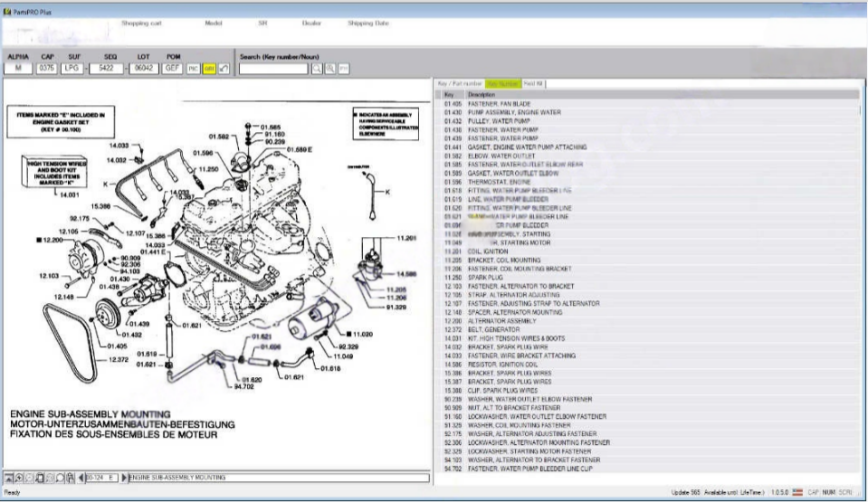
Task: Click the PIC toolbar button
Action: (x=194, y=69)
